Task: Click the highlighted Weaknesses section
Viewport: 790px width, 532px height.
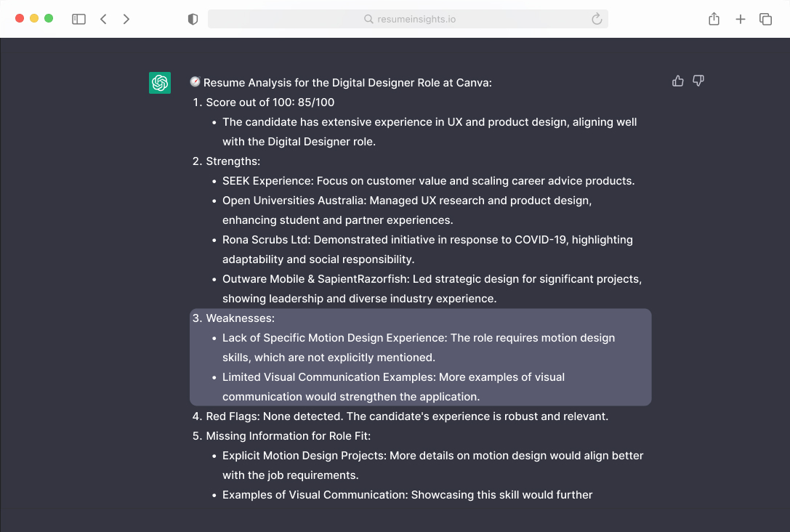Action: [x=420, y=357]
